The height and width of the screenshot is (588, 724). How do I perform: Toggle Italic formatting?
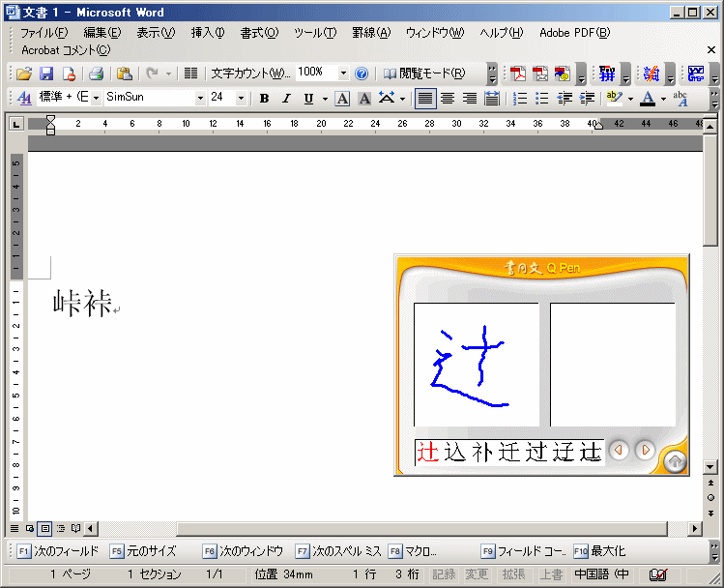286,98
